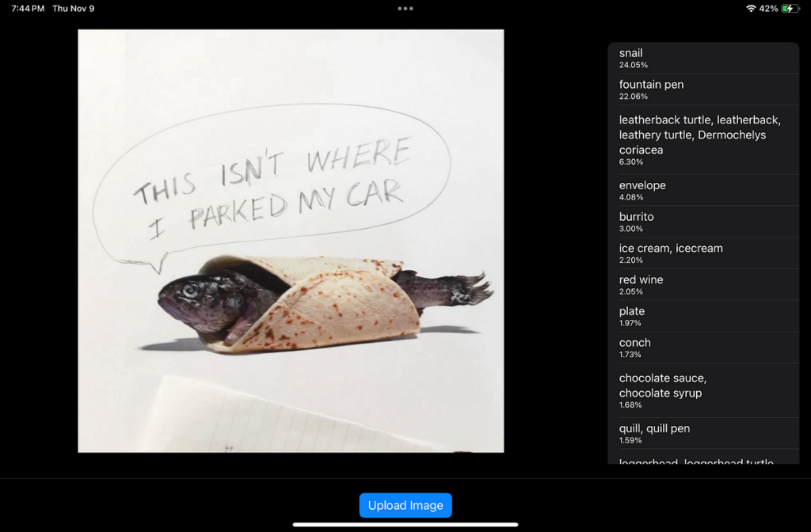Open the multitasking three-dots menu
This screenshot has height=532, width=811.
pos(405,9)
